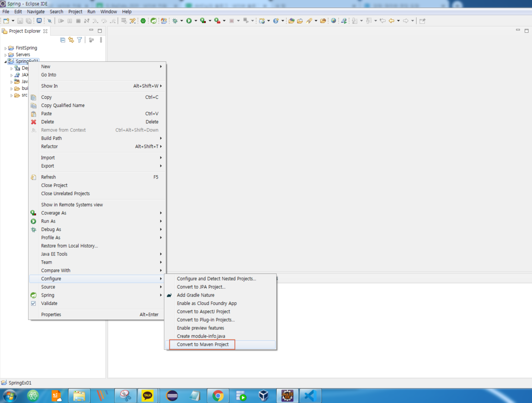
Task: Click the Last Edit Location arrow icon
Action: tap(383, 21)
